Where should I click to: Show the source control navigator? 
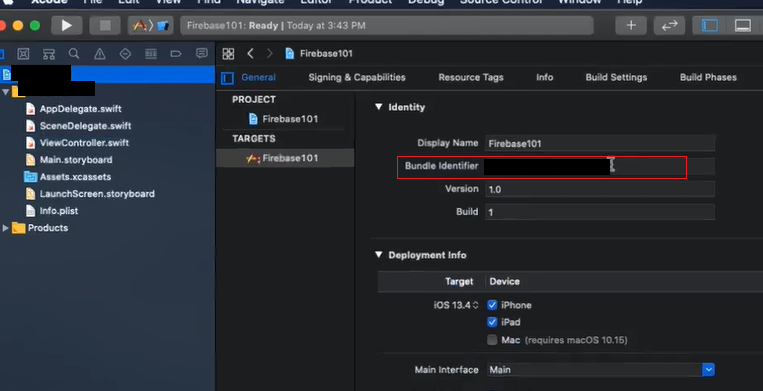click(23, 53)
